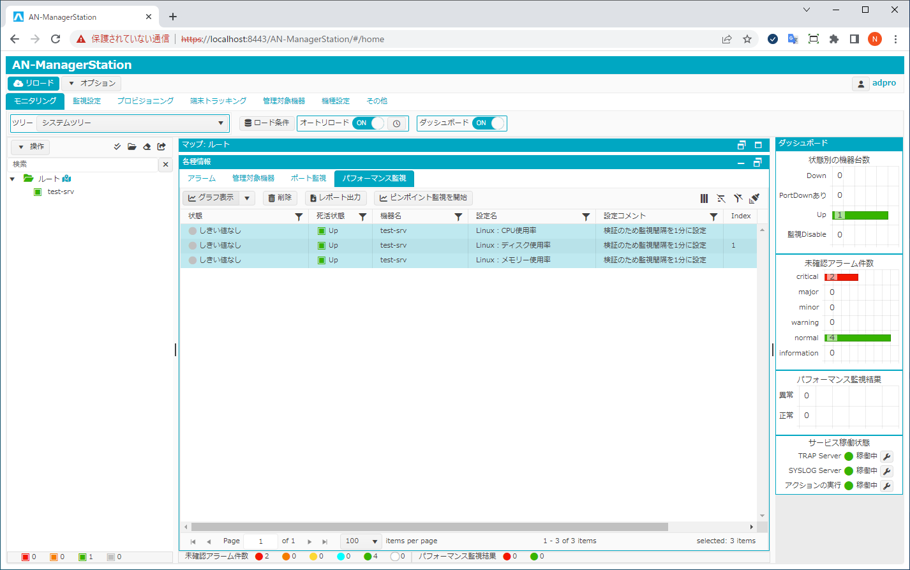Image resolution: width=910 pixels, height=570 pixels.
Task: Restore the 各種情報 panel window
Action: point(757,163)
